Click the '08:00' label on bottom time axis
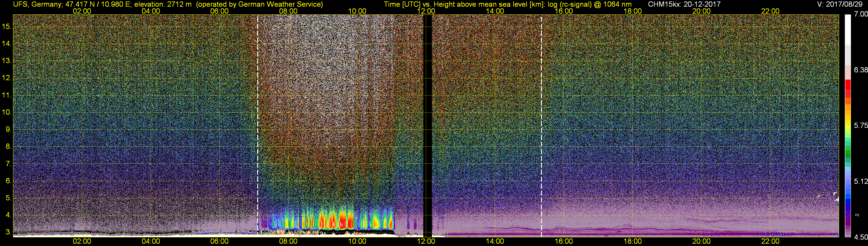Screen dimensions: 868x246 point(288,241)
